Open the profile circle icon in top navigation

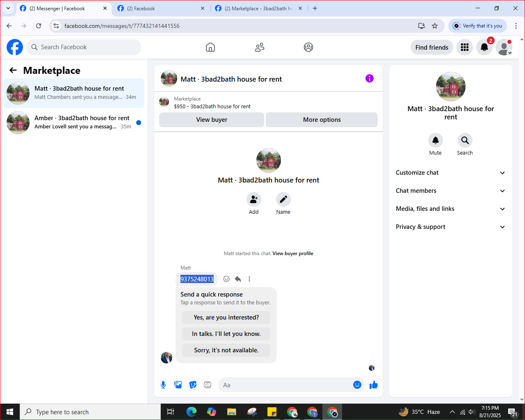(308, 47)
